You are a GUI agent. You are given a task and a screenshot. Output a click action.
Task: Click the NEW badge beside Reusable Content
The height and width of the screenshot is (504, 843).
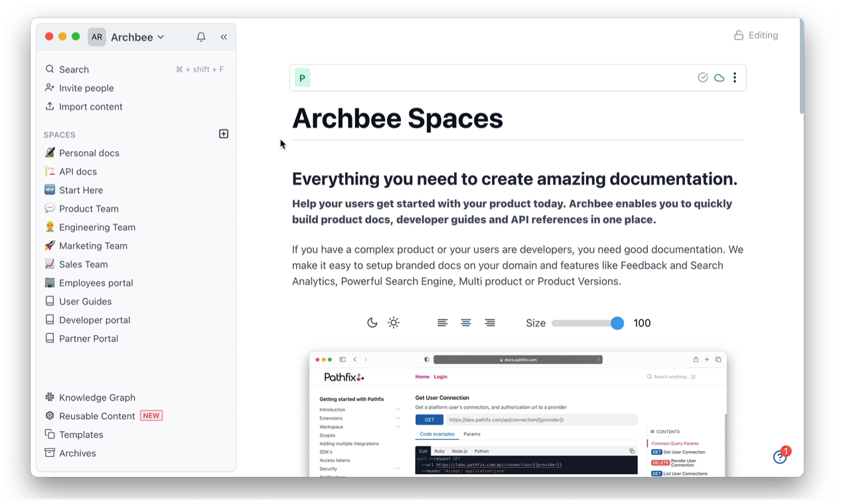tap(151, 416)
